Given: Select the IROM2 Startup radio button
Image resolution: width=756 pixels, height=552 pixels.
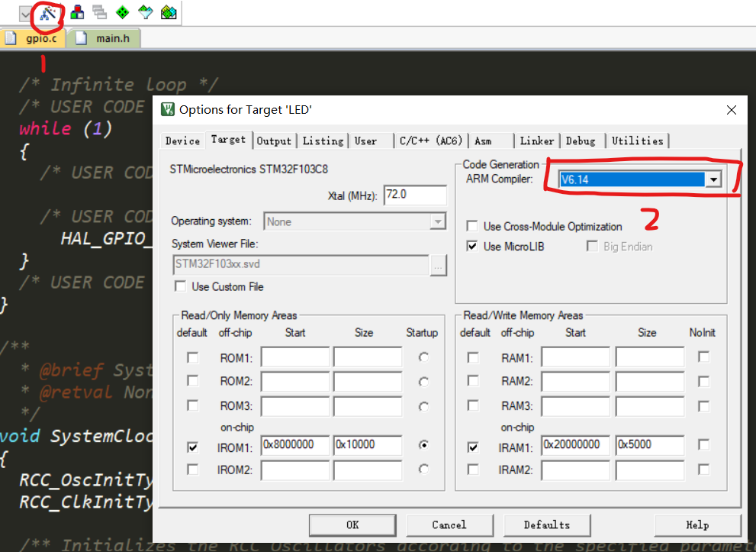Looking at the screenshot, I should click(x=423, y=469).
